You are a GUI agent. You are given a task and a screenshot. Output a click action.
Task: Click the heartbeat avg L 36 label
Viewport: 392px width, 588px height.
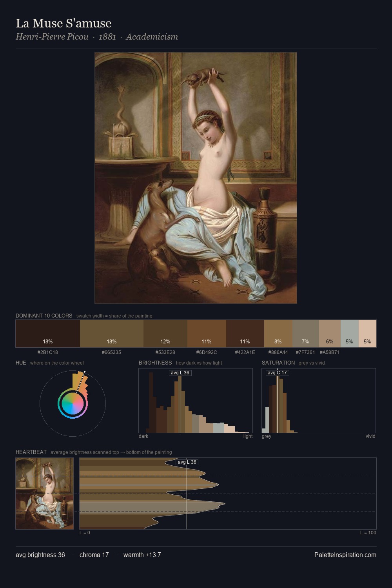coord(187,462)
